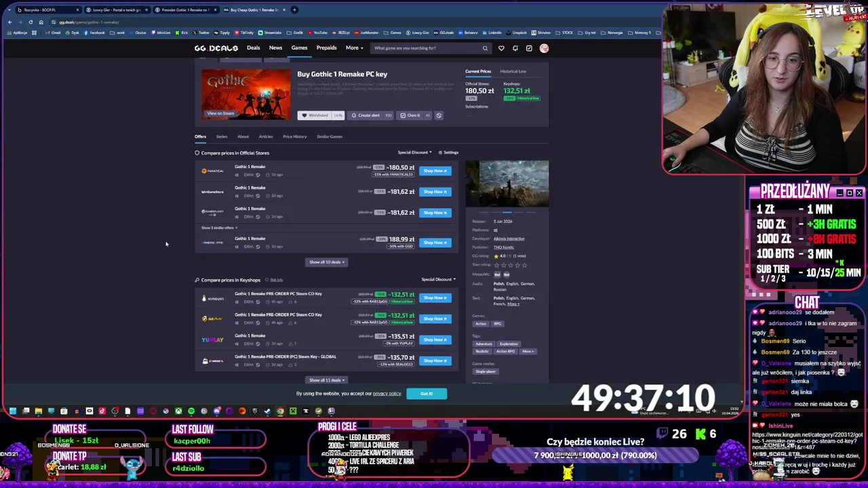The width and height of the screenshot is (868, 488).
Task: Click the Kinguin keyshop logo
Action: tap(212, 298)
